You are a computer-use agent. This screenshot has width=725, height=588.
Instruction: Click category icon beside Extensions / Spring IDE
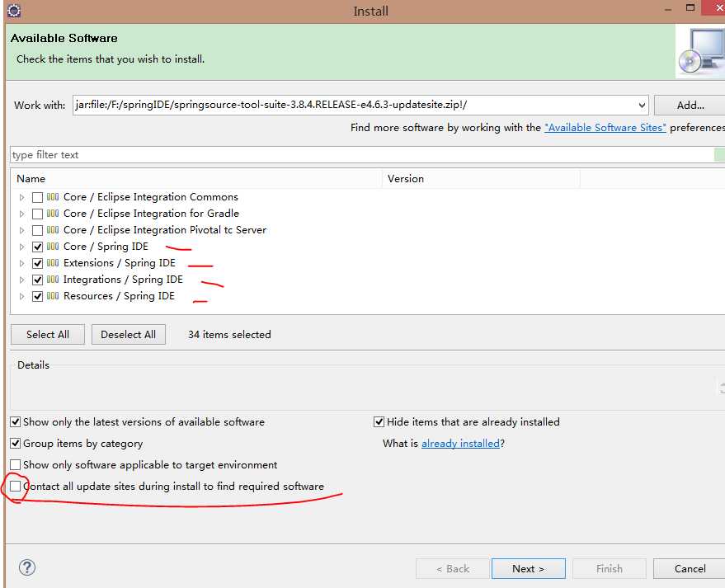(53, 263)
